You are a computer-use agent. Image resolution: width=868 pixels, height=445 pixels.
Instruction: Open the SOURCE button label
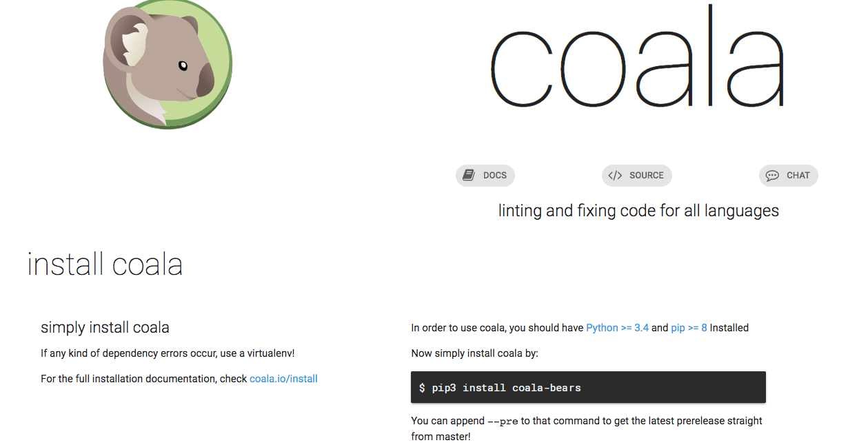[x=647, y=176]
